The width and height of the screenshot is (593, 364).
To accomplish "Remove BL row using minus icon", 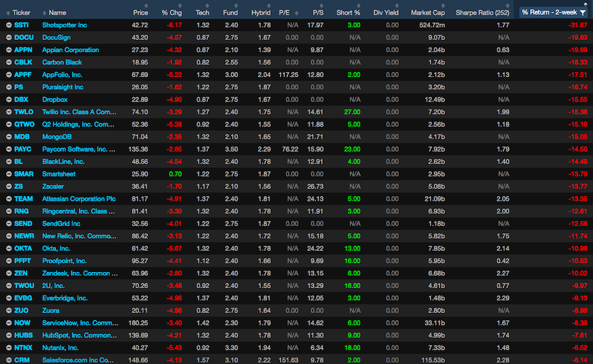I will pos(9,161).
